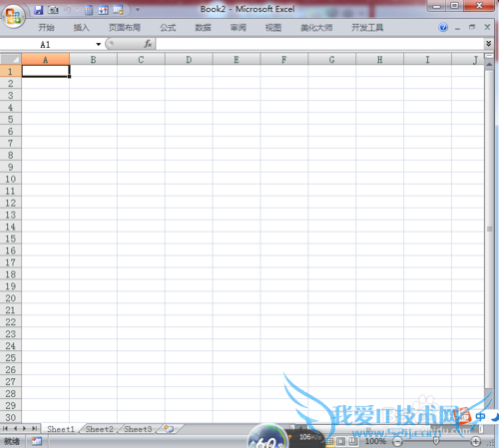This screenshot has height=448, width=499.
Task: Click the Insert Worksheet tab icon
Action: (170, 429)
